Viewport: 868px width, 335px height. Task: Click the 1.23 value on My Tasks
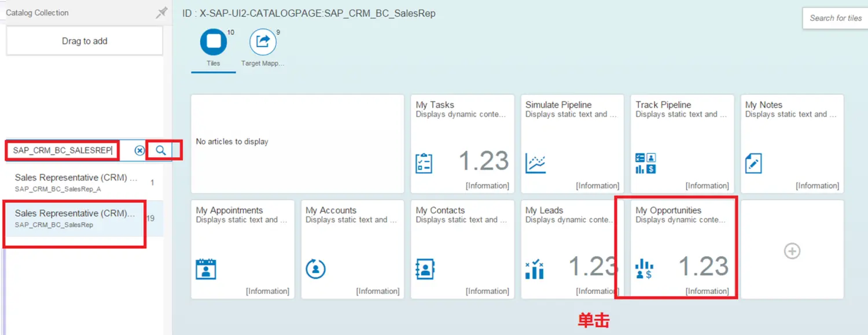(x=484, y=161)
